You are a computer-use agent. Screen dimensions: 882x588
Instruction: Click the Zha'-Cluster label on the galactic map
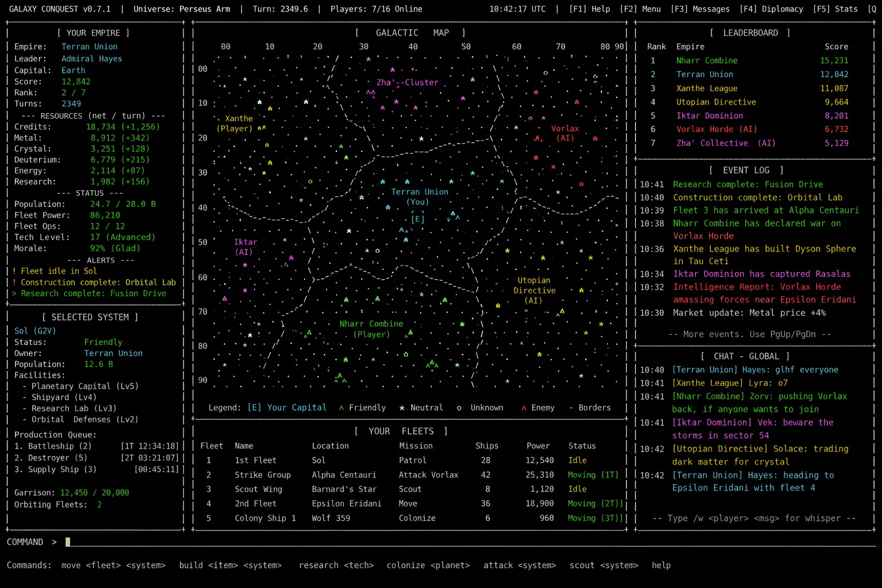(x=407, y=82)
